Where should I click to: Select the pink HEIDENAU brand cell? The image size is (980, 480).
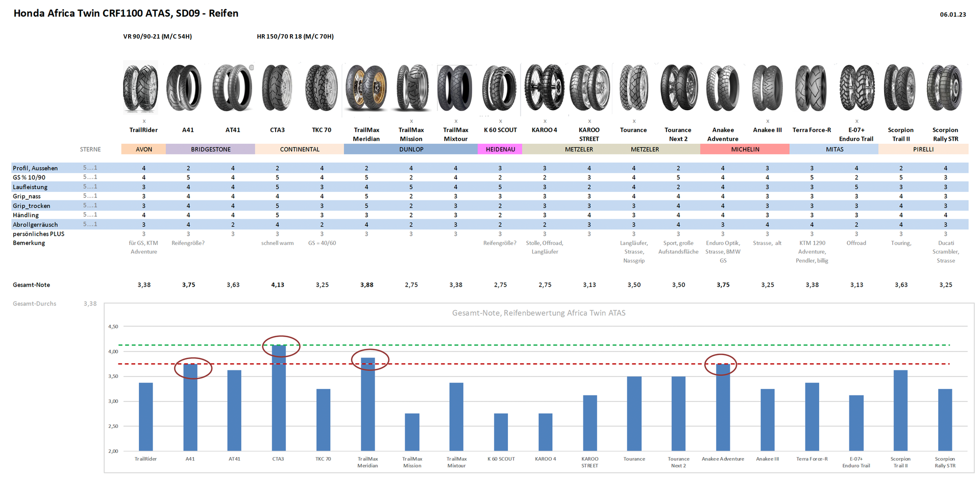pos(500,149)
